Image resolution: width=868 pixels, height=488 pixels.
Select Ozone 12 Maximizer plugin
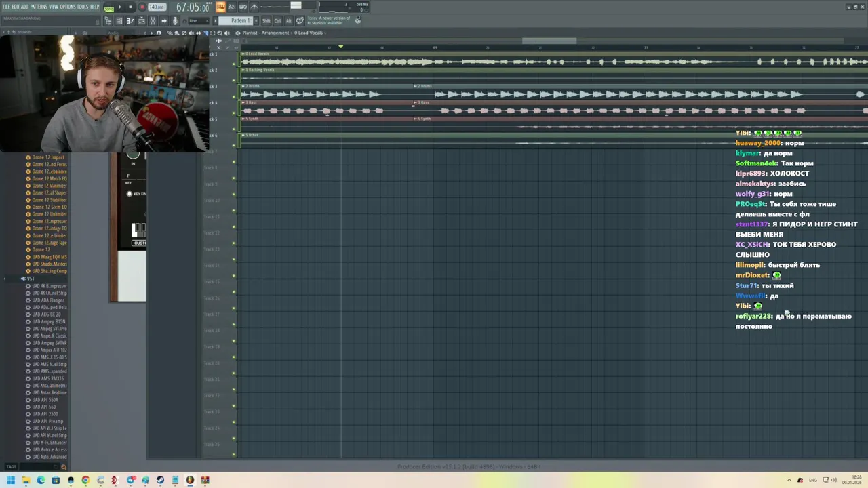tap(50, 186)
